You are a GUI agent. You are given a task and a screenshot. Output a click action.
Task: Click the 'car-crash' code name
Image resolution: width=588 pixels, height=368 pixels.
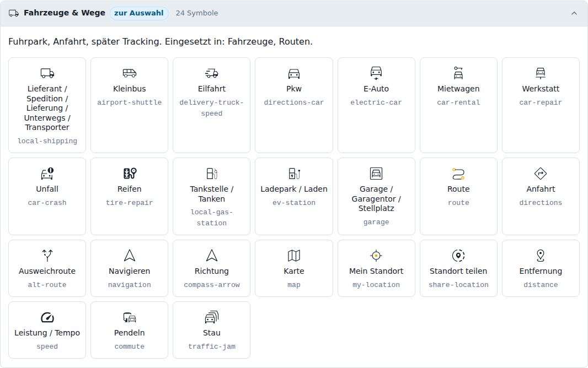click(x=47, y=203)
